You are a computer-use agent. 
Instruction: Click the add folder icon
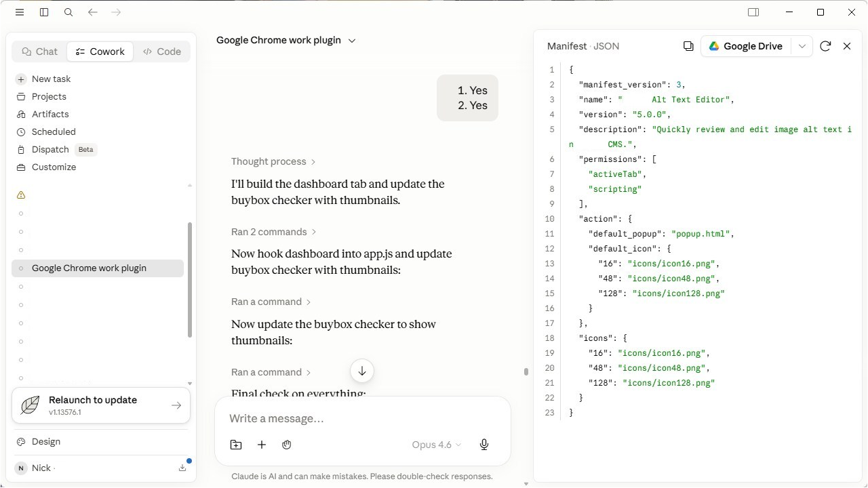[236, 445]
